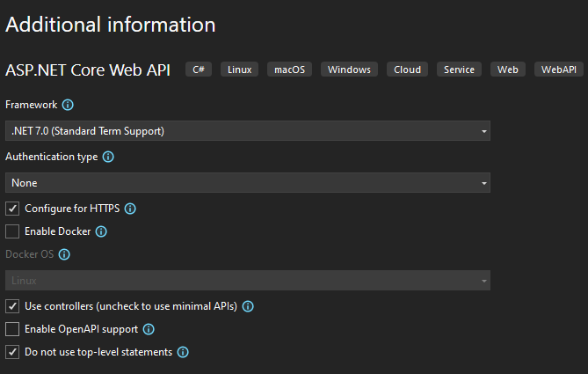Click the info icon next to Framework

pos(69,105)
